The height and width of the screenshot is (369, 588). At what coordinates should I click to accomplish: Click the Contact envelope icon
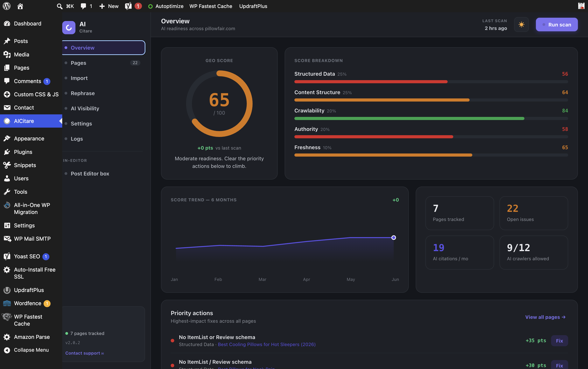tap(7, 108)
